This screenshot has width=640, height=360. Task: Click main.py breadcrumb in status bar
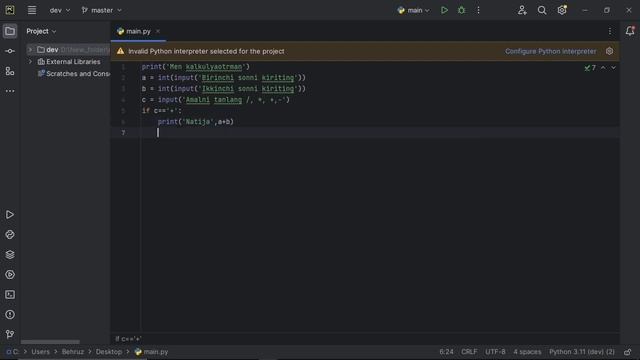(151, 352)
